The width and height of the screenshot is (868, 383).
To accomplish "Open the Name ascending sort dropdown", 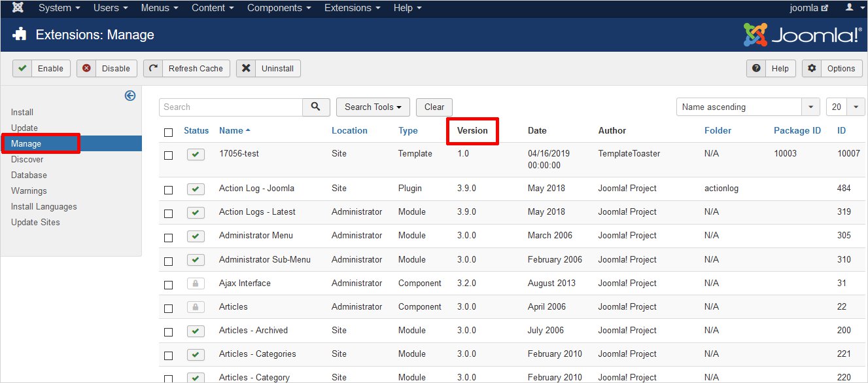I will [x=747, y=107].
